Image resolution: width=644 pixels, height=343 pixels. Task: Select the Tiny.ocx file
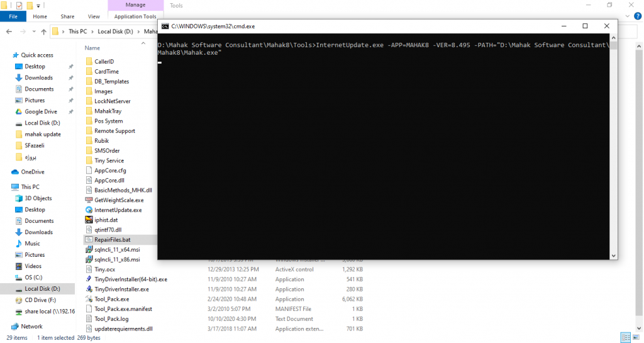point(105,269)
